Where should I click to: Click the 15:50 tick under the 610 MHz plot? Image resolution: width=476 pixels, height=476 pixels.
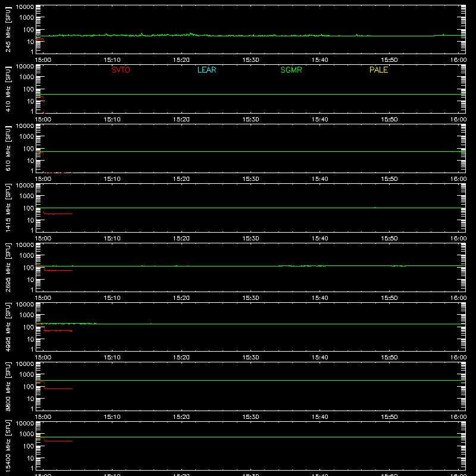point(389,179)
